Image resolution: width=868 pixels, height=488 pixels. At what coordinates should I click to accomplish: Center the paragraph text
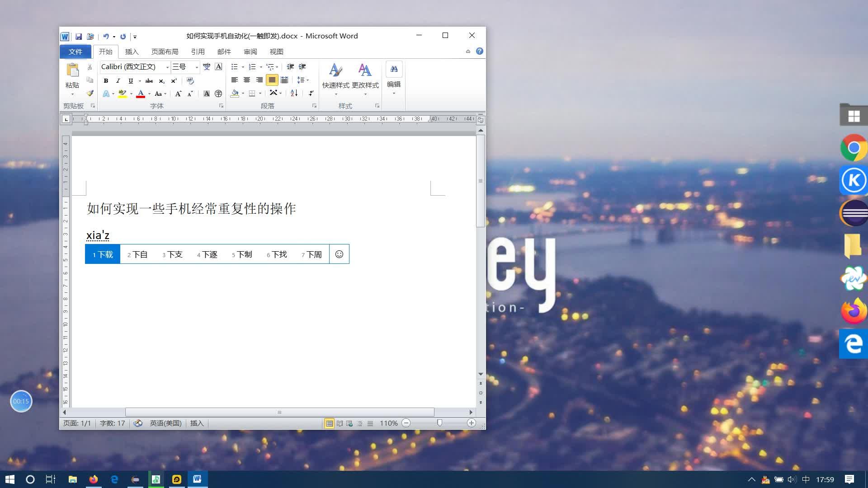click(x=247, y=80)
